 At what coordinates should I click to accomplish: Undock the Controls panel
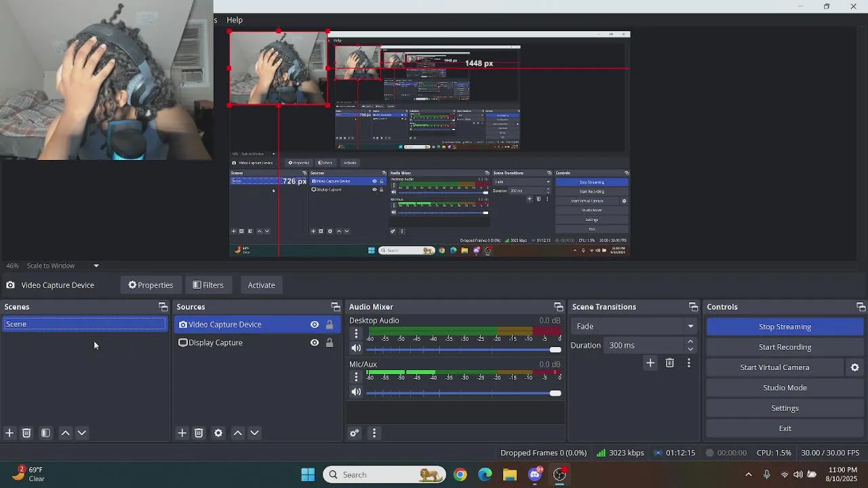coord(861,307)
